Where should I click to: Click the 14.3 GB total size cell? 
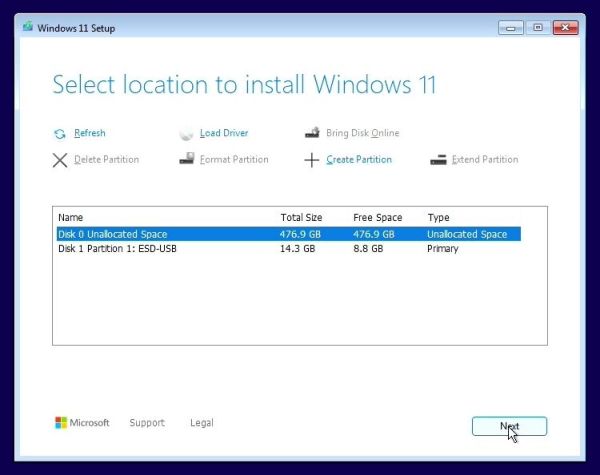pyautogui.click(x=297, y=248)
